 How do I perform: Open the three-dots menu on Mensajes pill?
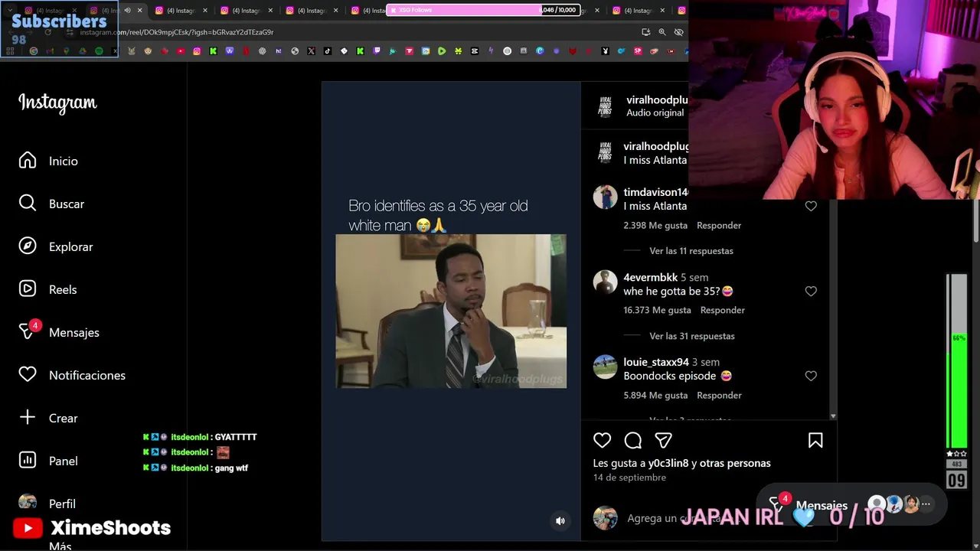[926, 504]
